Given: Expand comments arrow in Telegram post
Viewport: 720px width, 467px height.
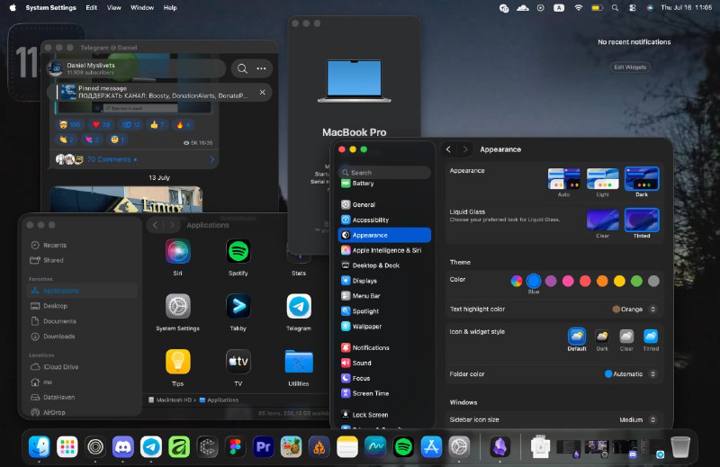Looking at the screenshot, I should click(212, 159).
